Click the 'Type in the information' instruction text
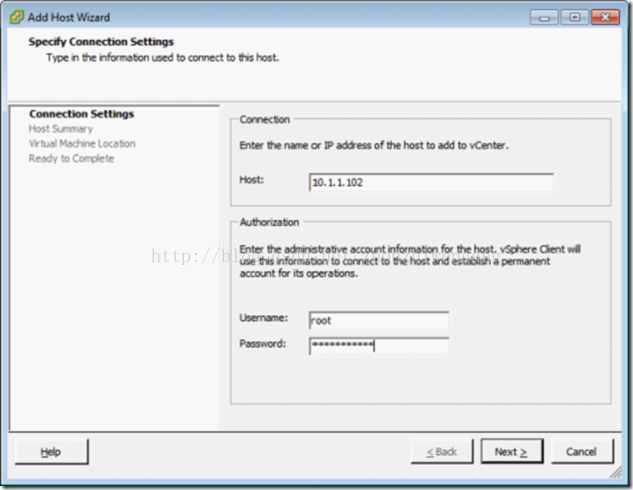The height and width of the screenshot is (490, 633). pyautogui.click(x=163, y=58)
